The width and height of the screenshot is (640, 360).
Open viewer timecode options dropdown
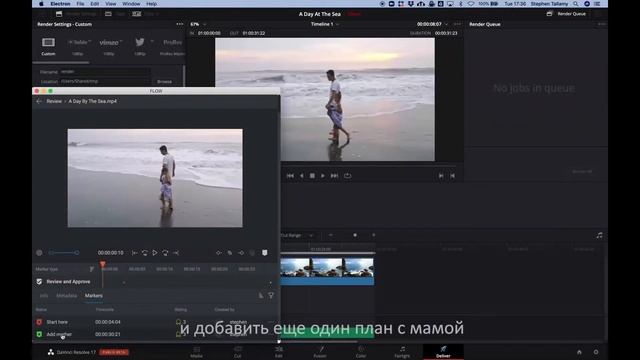[447, 24]
